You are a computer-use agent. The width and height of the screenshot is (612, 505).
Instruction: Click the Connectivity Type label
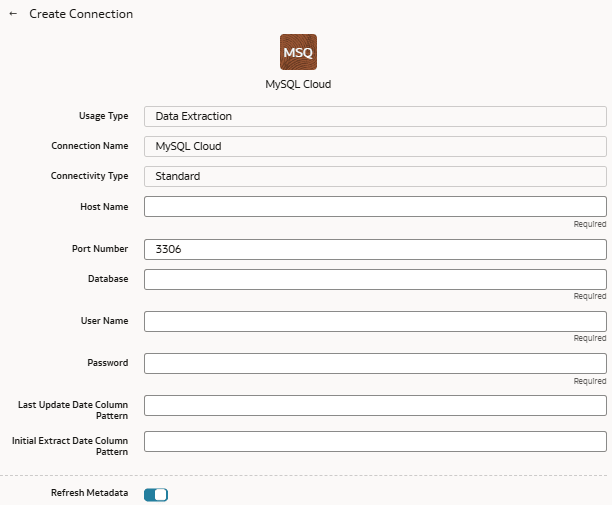[x=89, y=176]
